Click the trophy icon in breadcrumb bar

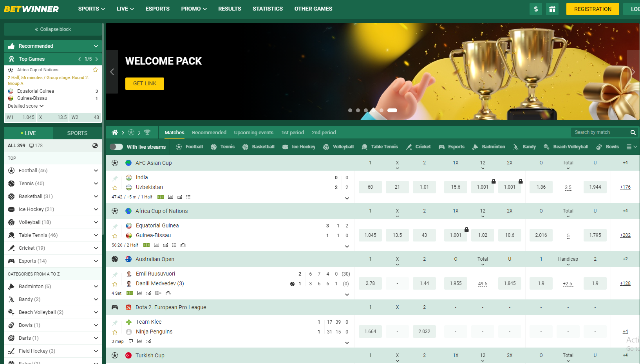coord(147,132)
